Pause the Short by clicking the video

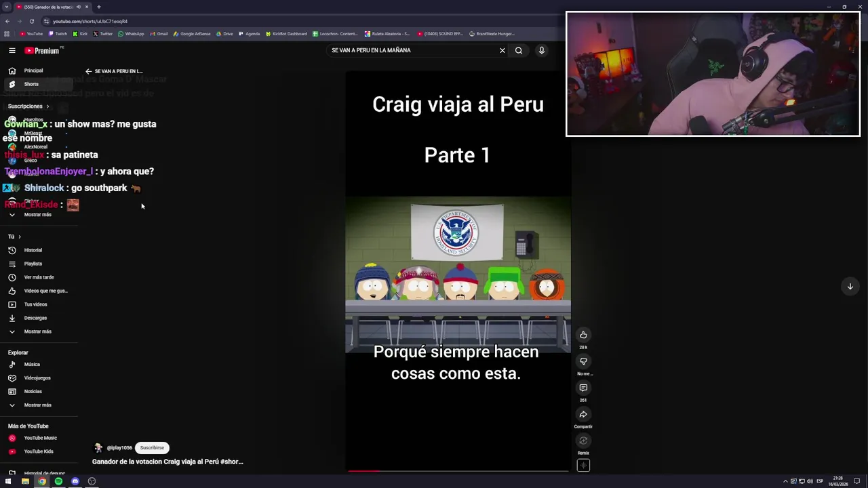pos(458,271)
